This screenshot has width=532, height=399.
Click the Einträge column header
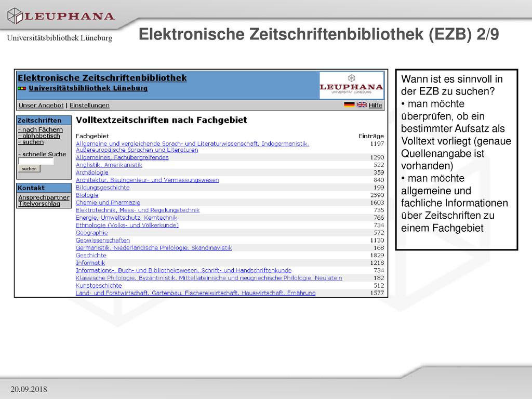pos(371,136)
